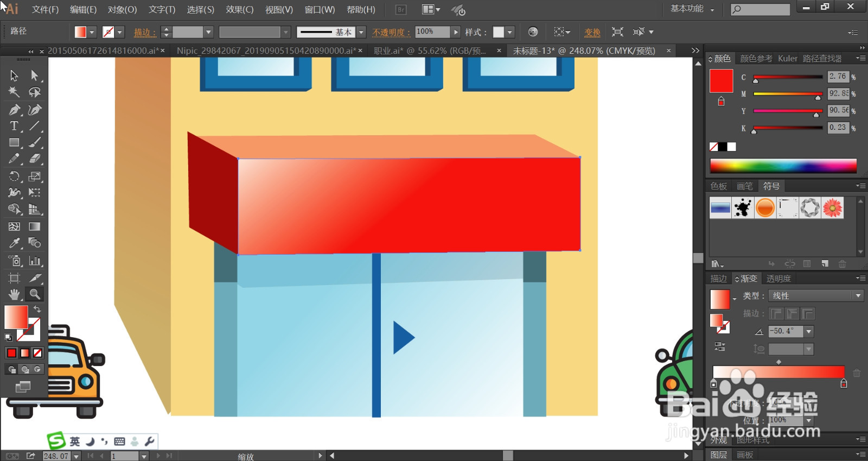Select the Scale tool

pos(35,176)
